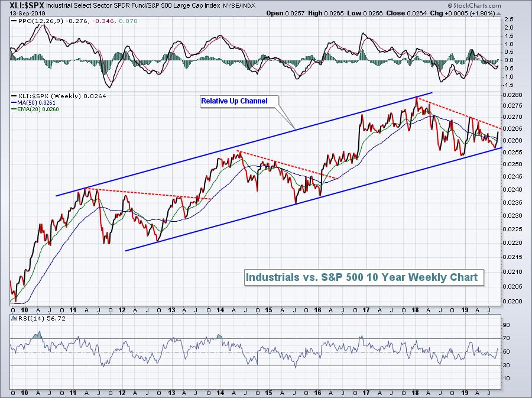Click the Close 0.0264 value

(x=408, y=13)
